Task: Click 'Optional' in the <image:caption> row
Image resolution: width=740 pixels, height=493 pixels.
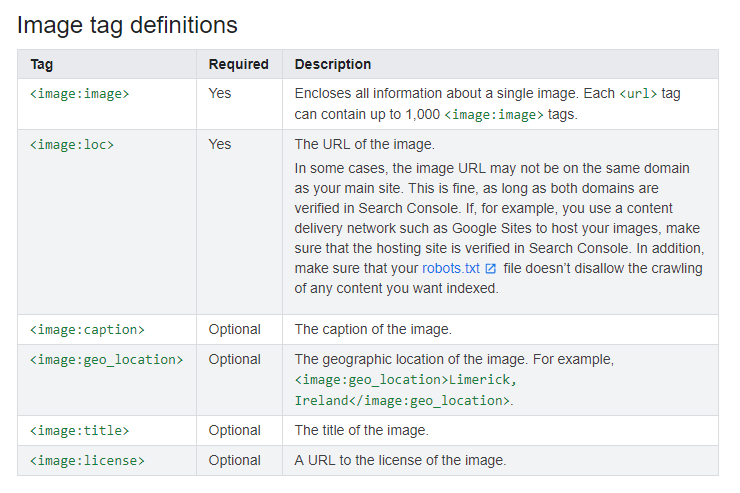Action: (235, 329)
